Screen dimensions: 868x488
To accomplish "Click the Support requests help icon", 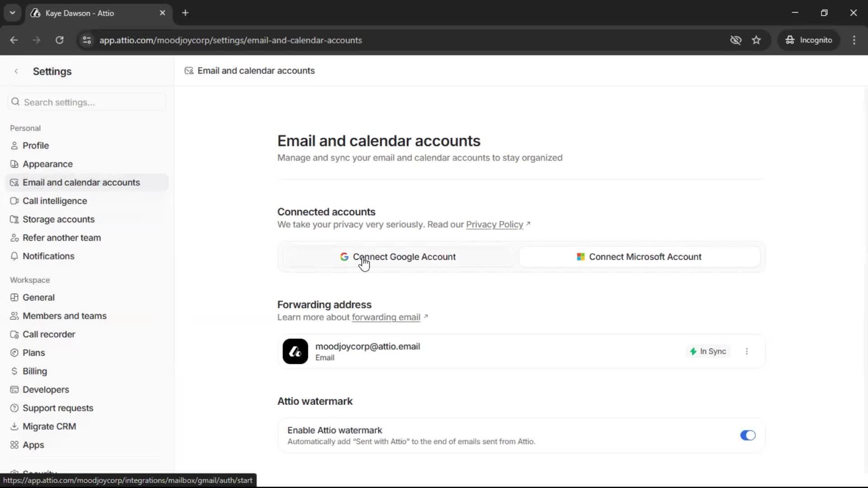I will click(x=14, y=408).
